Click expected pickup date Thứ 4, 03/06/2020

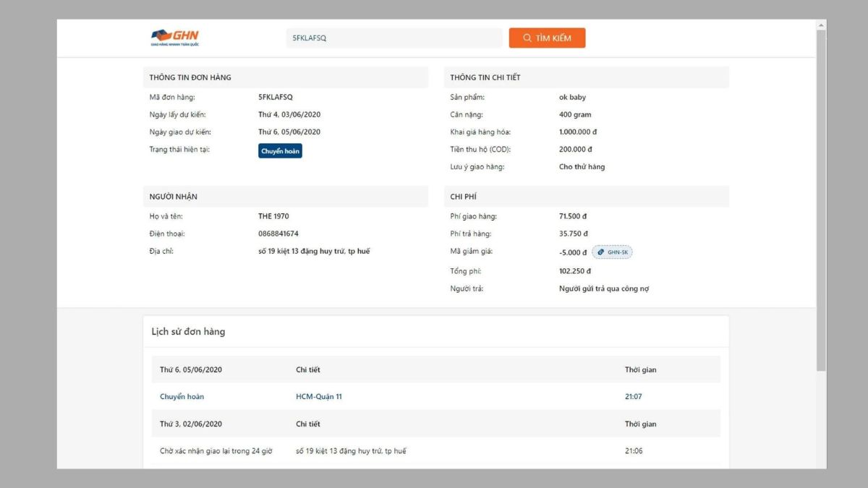tap(289, 114)
